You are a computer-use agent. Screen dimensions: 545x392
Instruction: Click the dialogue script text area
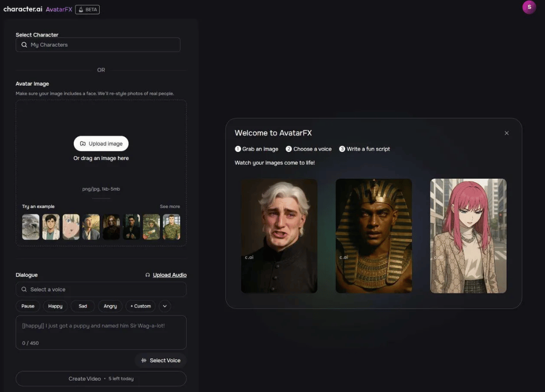point(101,332)
